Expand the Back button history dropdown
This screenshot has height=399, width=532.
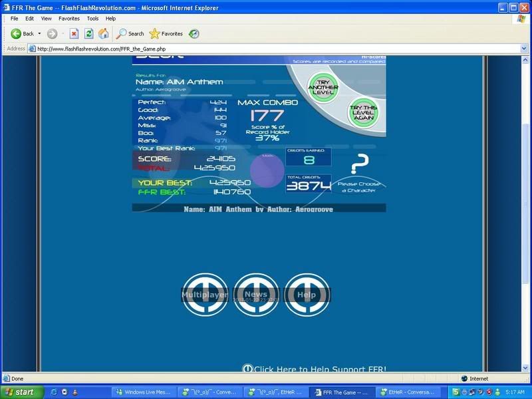39,33
